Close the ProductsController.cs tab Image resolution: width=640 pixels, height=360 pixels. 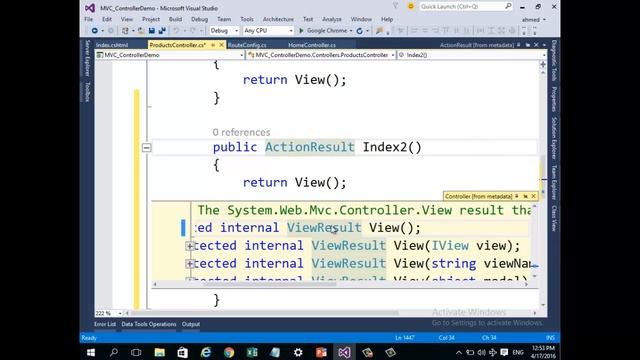(221, 45)
